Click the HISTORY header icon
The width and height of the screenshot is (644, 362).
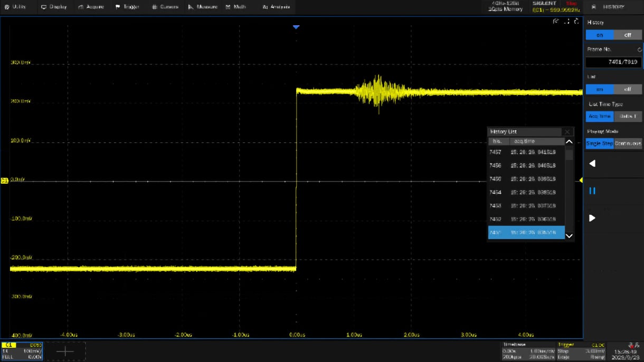(594, 7)
